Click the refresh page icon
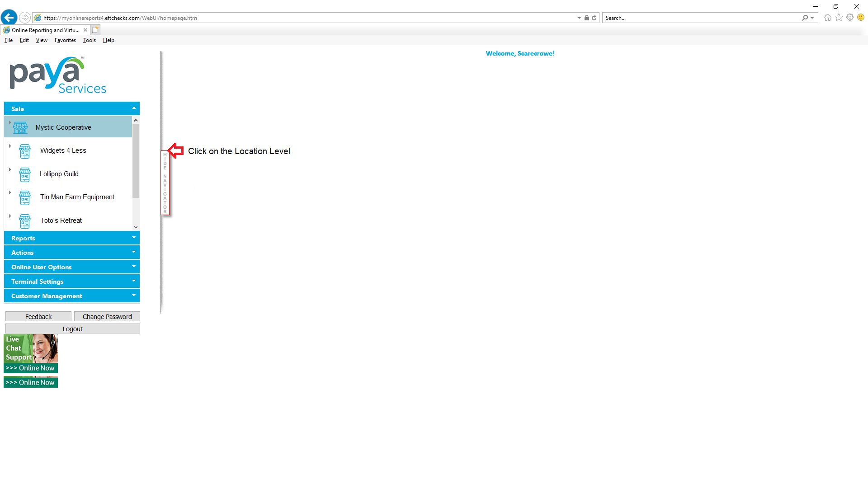The width and height of the screenshot is (868, 488). [x=594, y=18]
